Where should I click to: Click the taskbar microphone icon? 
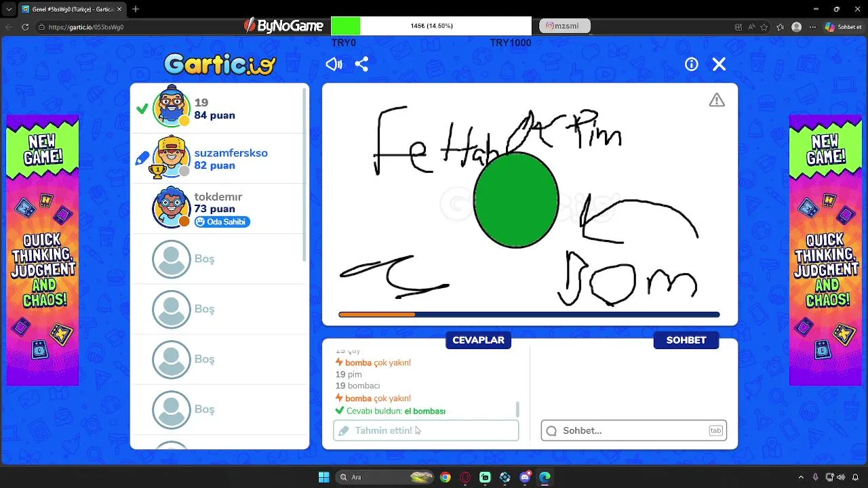(816, 477)
